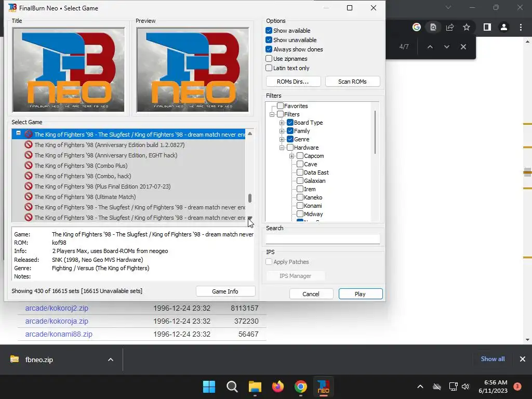Disable Always show clones
The width and height of the screenshot is (532, 399).
[x=269, y=49]
